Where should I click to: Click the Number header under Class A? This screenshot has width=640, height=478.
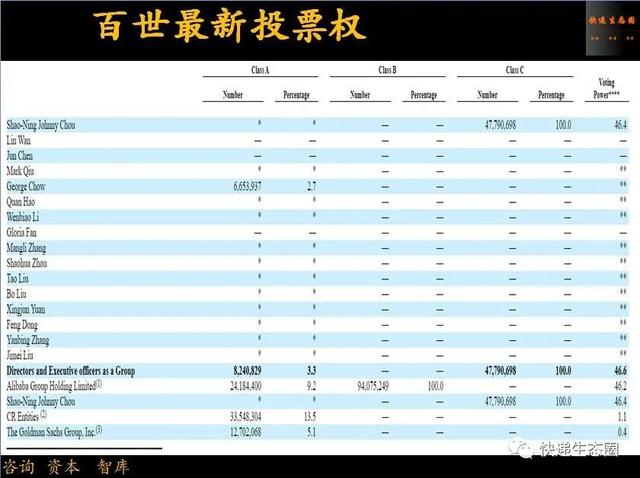click(x=233, y=95)
